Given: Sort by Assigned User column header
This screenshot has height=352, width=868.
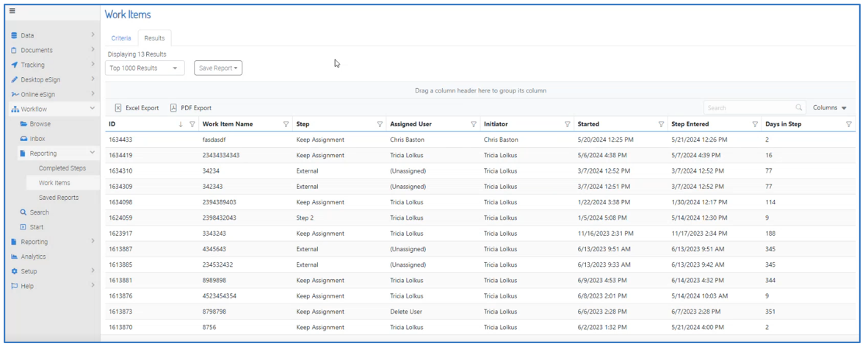Looking at the screenshot, I should point(411,125).
